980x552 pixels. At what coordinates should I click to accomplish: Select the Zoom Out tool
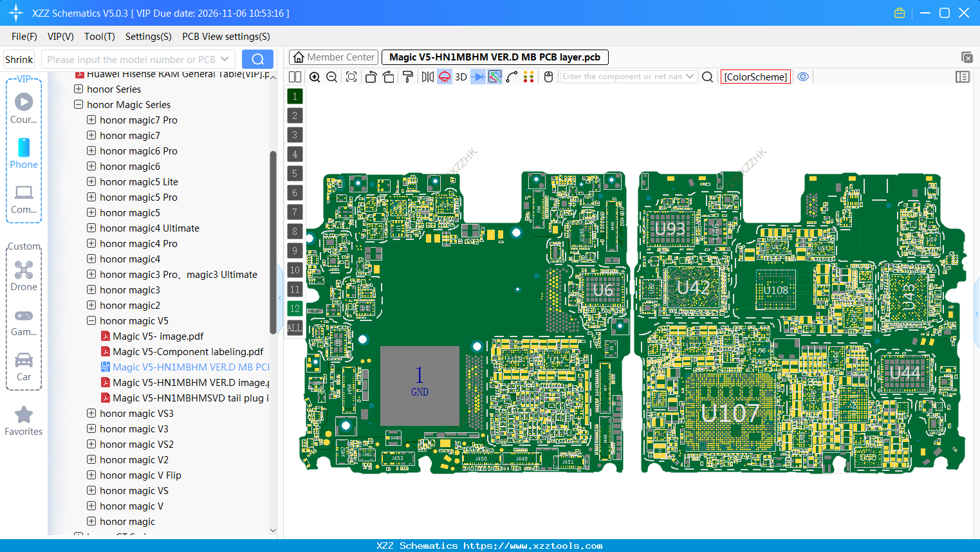pyautogui.click(x=331, y=77)
